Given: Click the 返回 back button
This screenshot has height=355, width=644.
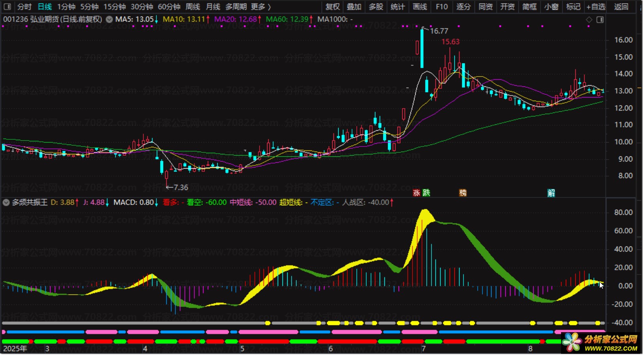Looking at the screenshot, I should [x=621, y=7].
